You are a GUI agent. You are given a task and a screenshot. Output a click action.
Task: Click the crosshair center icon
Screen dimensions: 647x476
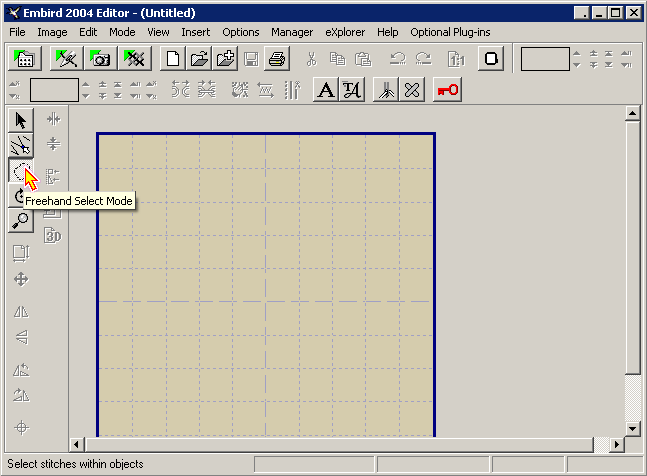click(21, 427)
